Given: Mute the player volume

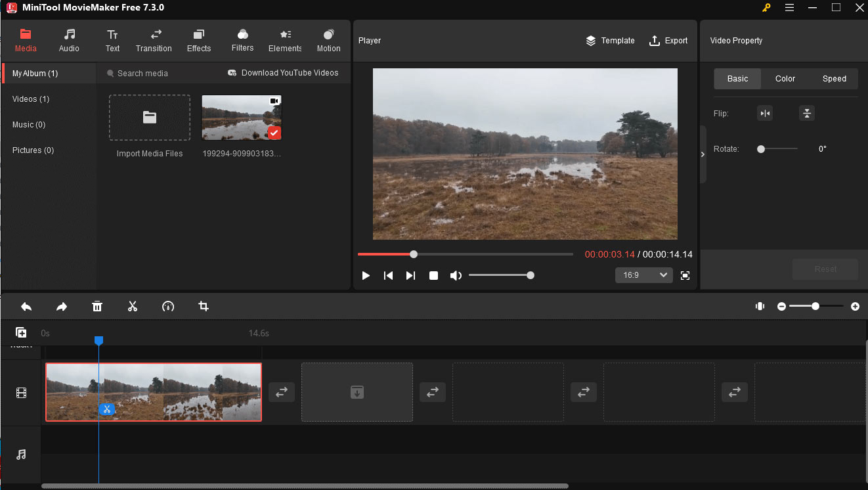Looking at the screenshot, I should (455, 276).
